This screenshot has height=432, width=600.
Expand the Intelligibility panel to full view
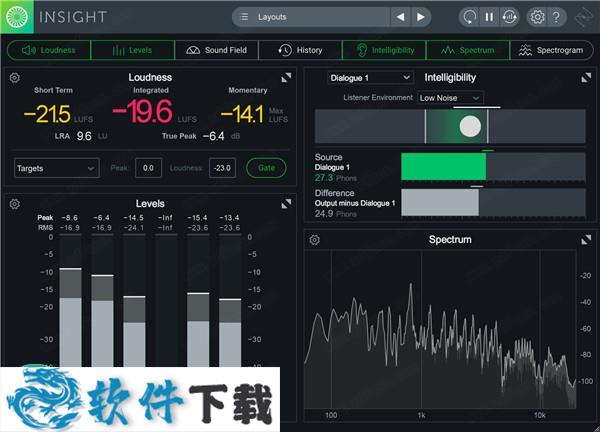tap(586, 78)
